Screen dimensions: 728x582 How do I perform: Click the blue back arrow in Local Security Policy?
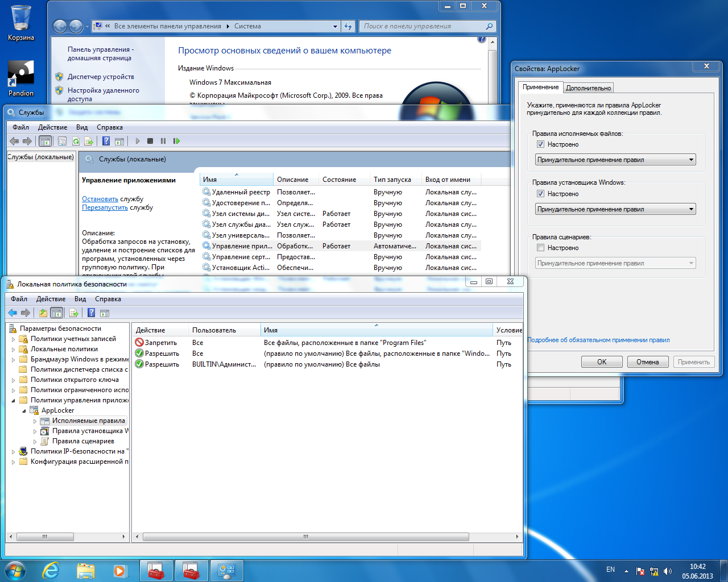(13, 313)
